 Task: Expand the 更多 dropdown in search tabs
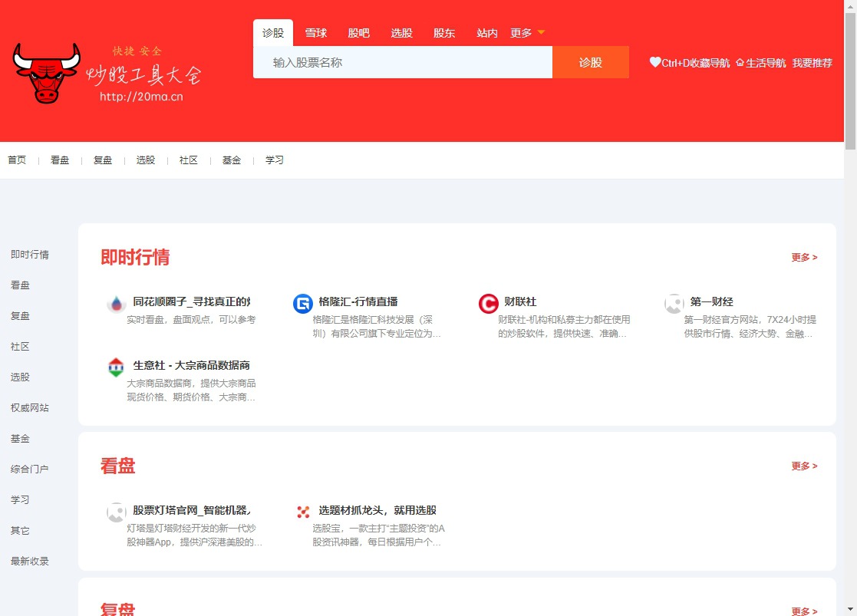[x=526, y=33]
